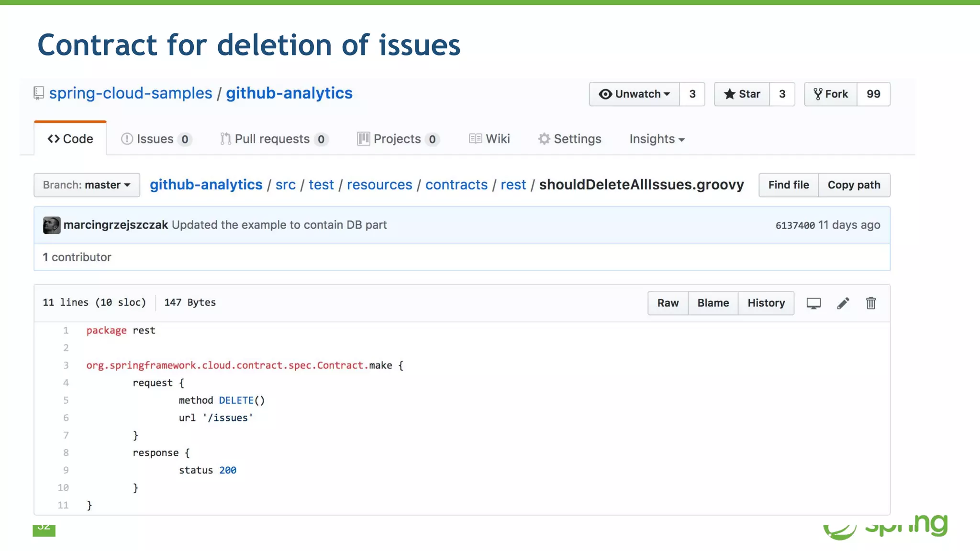This screenshot has height=551, width=980.
Task: Switch to the Code tab
Action: point(70,139)
